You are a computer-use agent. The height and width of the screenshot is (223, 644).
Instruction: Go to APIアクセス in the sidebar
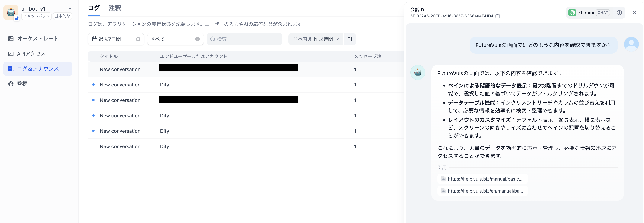(31, 54)
